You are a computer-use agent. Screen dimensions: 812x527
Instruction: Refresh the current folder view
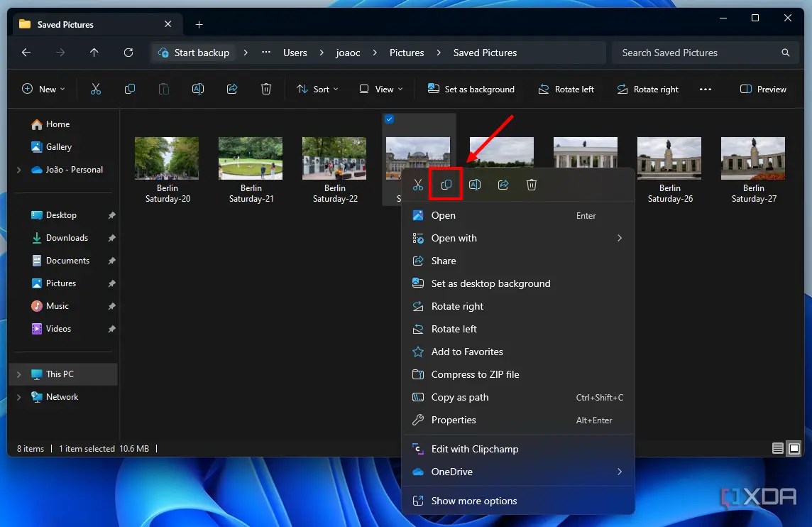pos(128,53)
